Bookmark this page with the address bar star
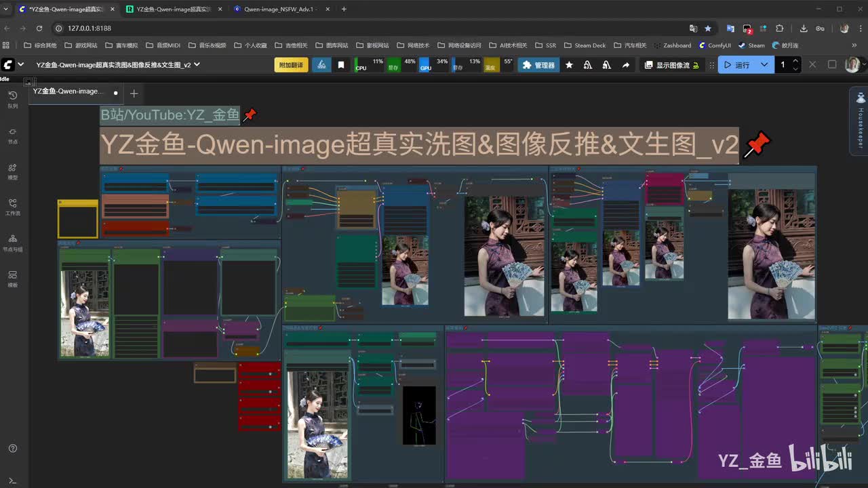This screenshot has width=868, height=488. (708, 28)
